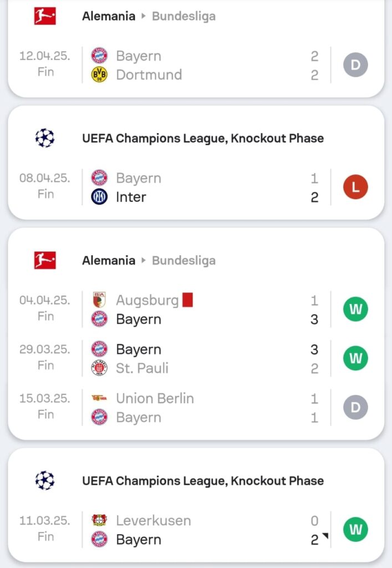The image size is (392, 568).
Task: Tap the first Champions League ball icon
Action: (45, 138)
